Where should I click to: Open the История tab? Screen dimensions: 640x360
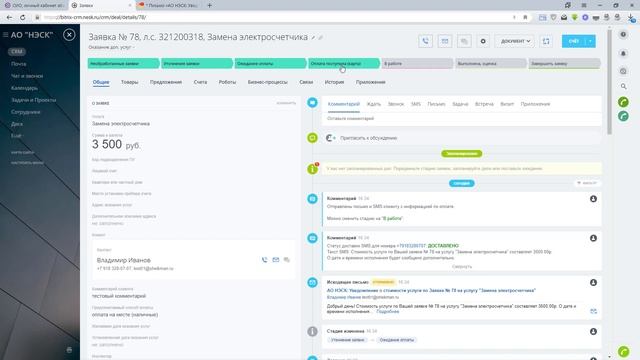coord(334,82)
